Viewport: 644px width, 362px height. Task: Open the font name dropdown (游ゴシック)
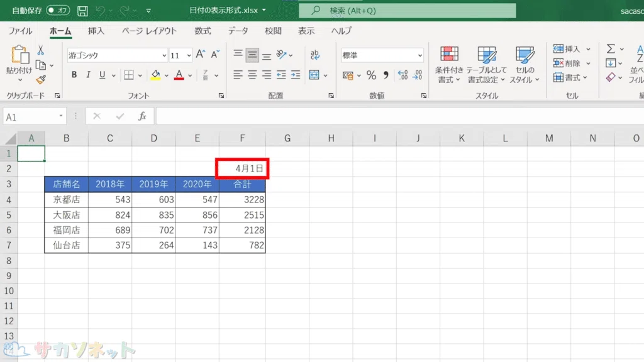pyautogui.click(x=164, y=55)
